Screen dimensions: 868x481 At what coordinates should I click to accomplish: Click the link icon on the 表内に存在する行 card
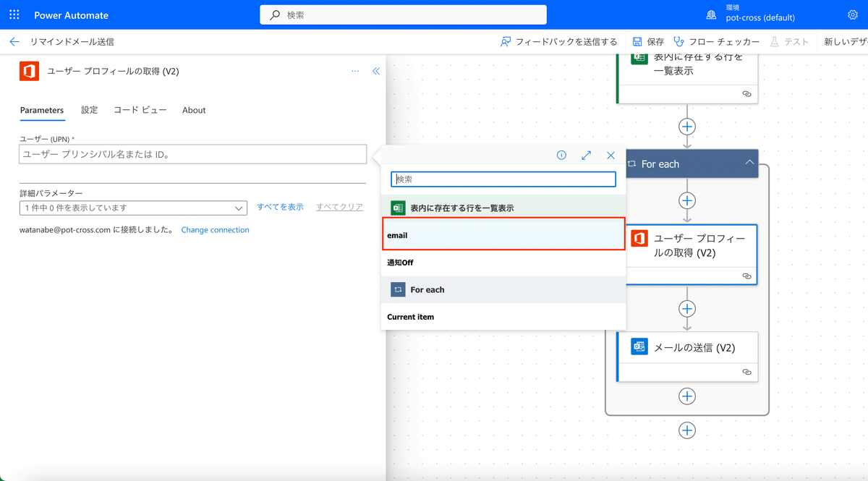click(747, 94)
